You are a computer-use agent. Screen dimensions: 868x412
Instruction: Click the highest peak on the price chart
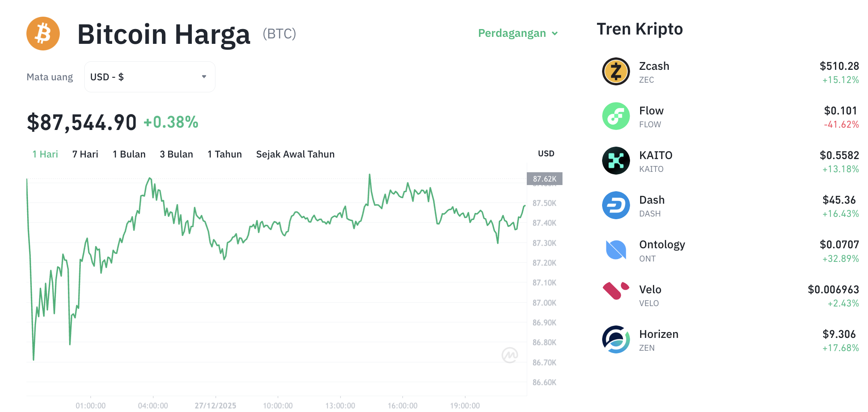[x=370, y=175]
